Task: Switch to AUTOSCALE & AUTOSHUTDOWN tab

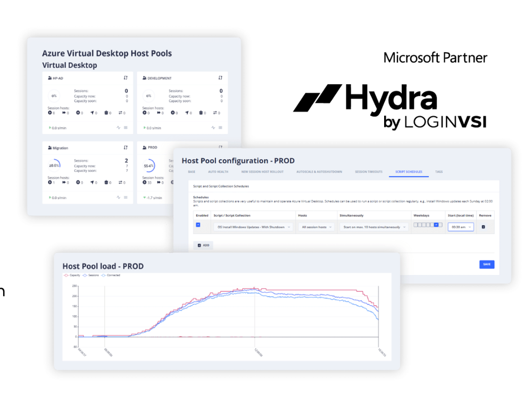Action: point(319,171)
